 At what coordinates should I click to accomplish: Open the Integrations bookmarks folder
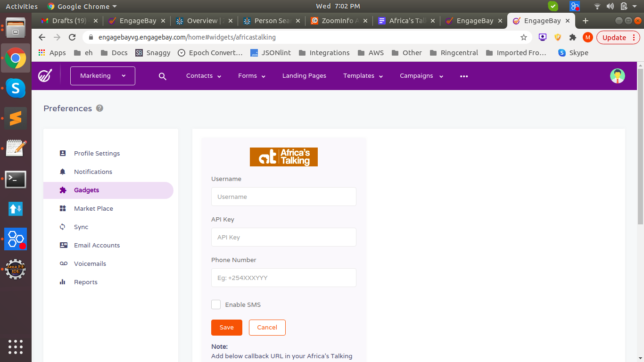click(x=324, y=53)
